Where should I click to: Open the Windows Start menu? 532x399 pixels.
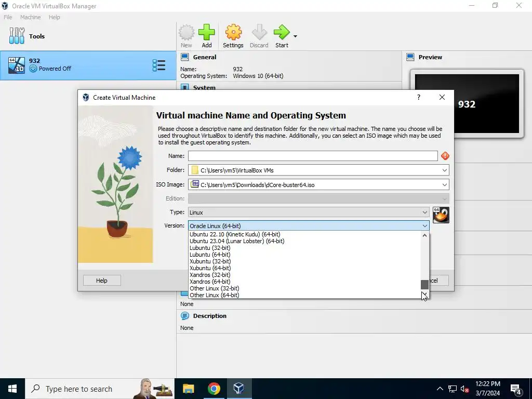(12, 389)
